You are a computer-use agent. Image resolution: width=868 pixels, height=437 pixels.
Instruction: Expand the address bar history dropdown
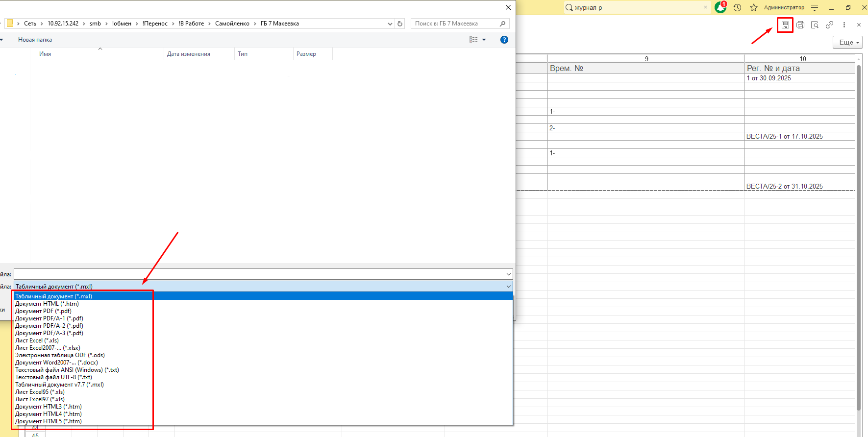tap(390, 24)
